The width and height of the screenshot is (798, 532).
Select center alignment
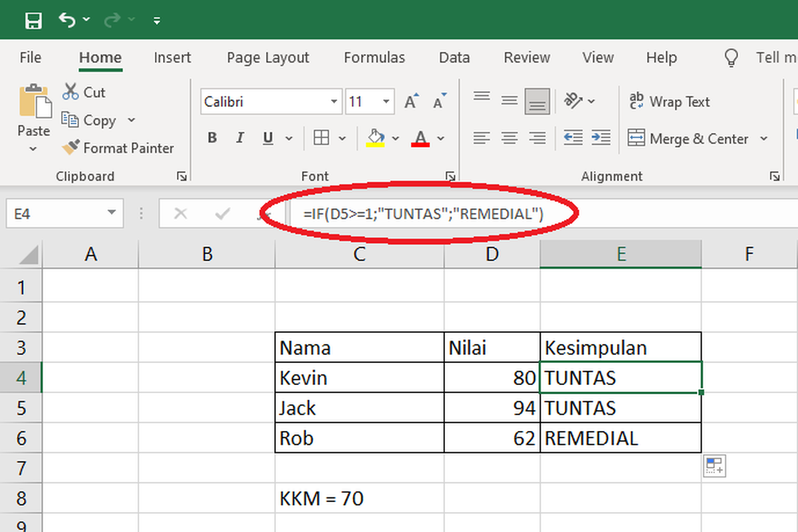click(x=509, y=138)
